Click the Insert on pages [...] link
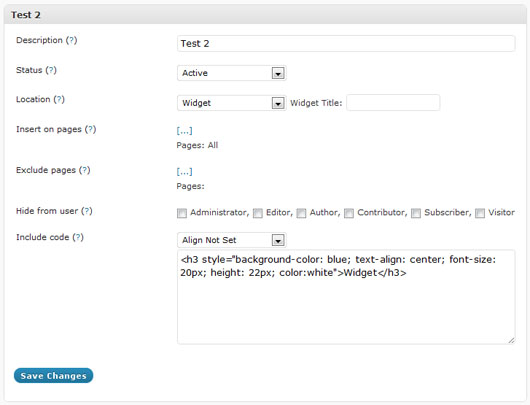This screenshot has height=405, width=530. pyautogui.click(x=185, y=130)
